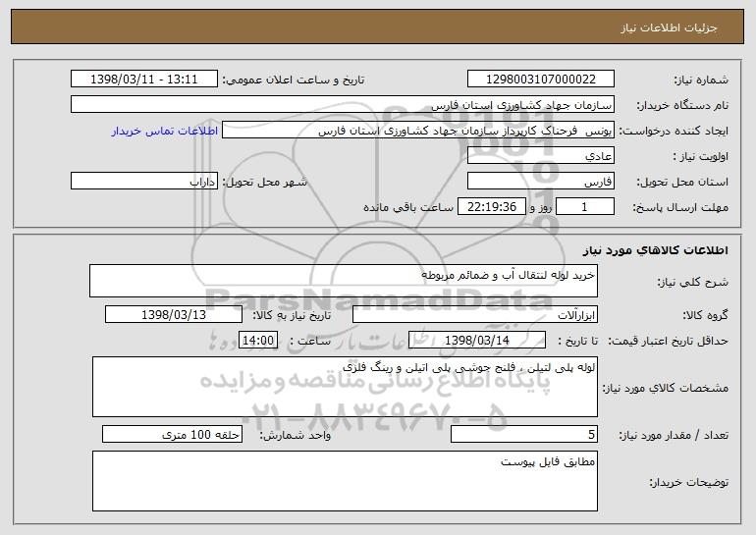Image resolution: width=756 pixels, height=535 pixels.
Task: Select the اولویت نیاز field showing عادي
Action: pyautogui.click(x=540, y=156)
